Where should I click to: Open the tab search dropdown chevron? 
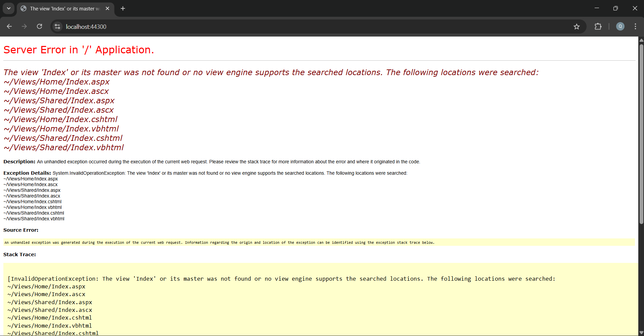point(9,8)
